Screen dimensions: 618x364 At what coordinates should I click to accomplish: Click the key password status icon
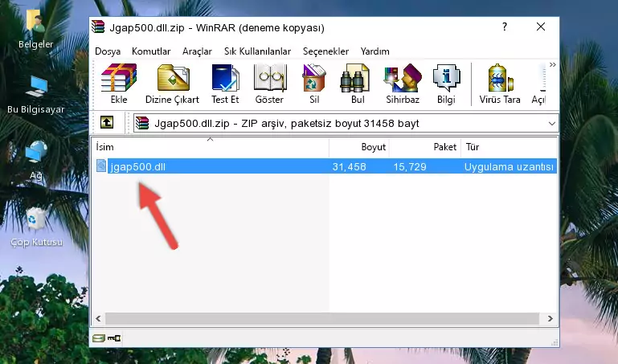pyautogui.click(x=114, y=338)
